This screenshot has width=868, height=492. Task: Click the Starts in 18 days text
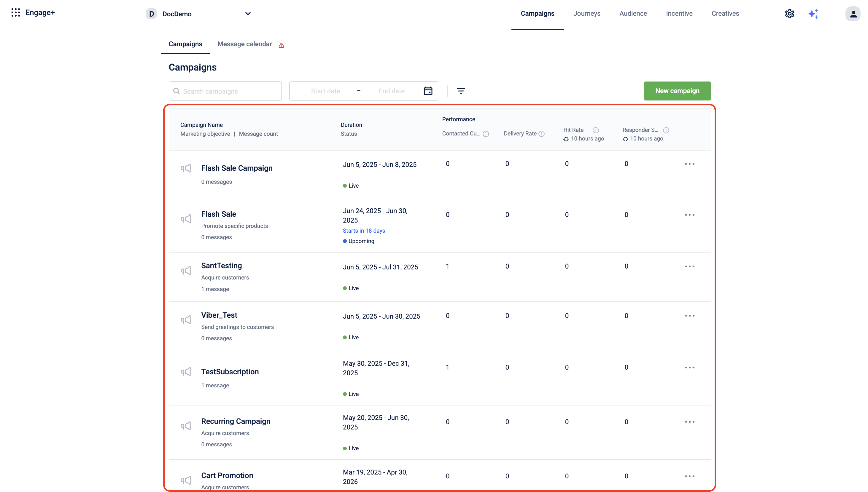click(x=364, y=231)
